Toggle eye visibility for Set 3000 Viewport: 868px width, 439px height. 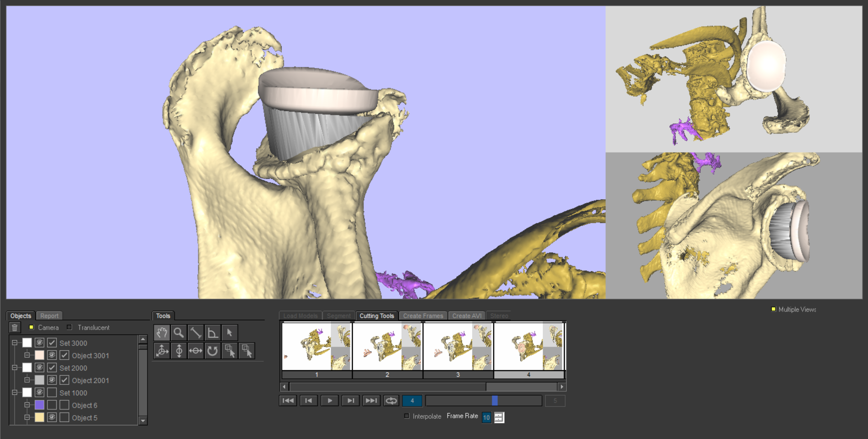(x=39, y=343)
